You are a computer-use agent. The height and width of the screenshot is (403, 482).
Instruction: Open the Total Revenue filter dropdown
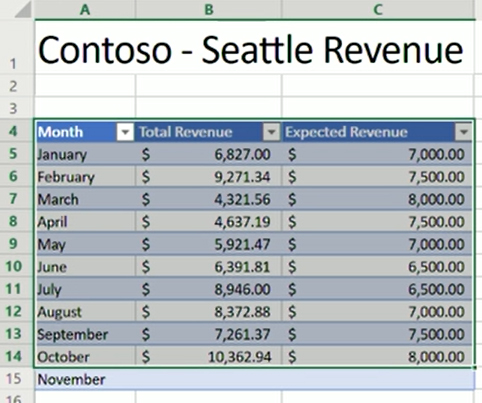click(271, 132)
